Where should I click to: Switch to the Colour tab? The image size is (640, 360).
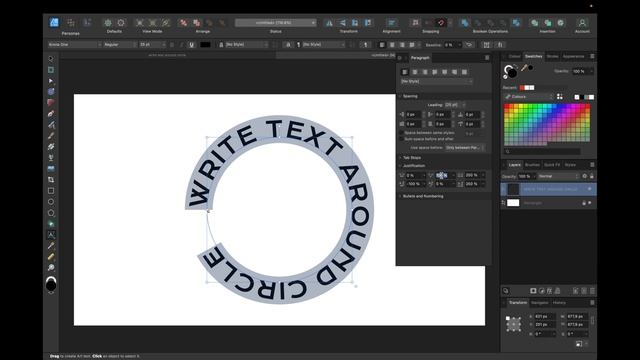coord(514,56)
